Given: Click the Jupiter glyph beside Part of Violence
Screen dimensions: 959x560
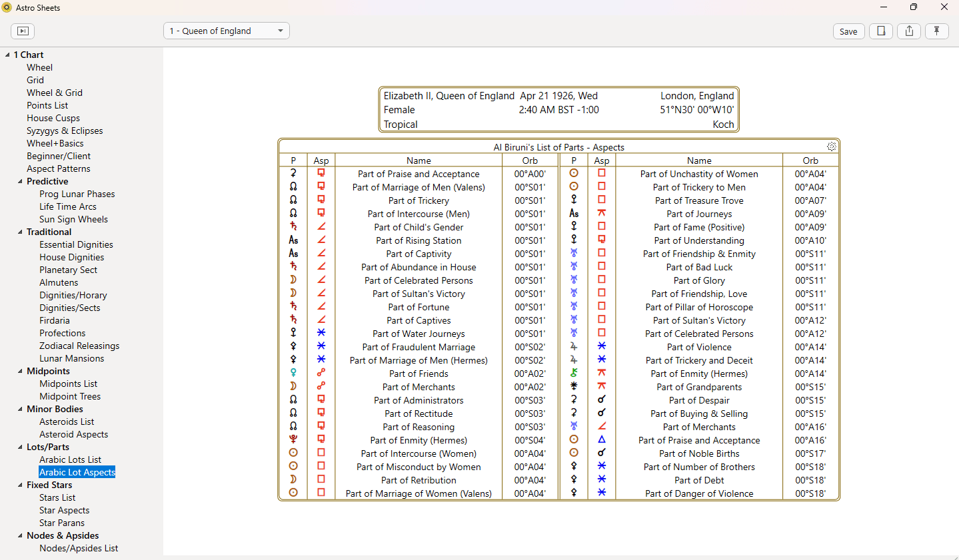Looking at the screenshot, I should pyautogui.click(x=574, y=346).
